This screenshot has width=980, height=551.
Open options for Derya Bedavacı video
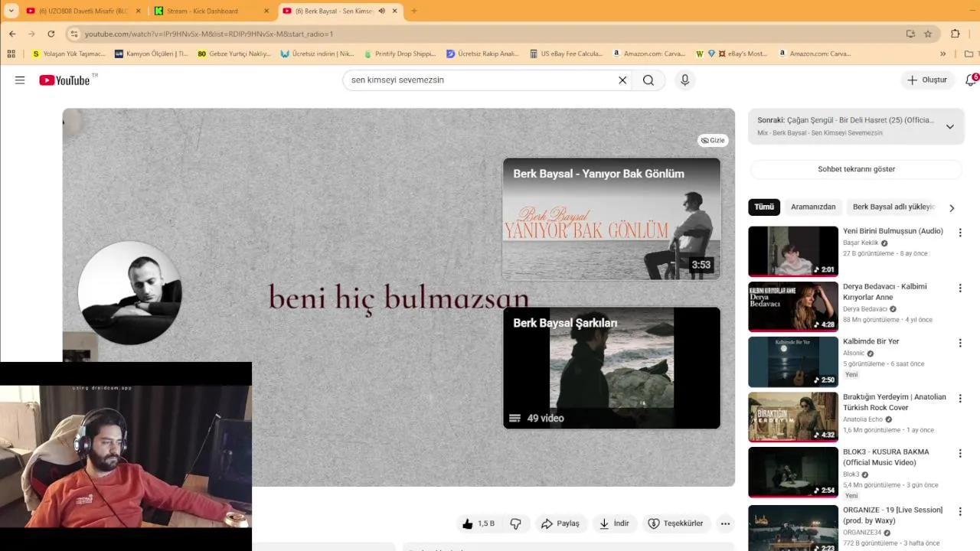click(x=960, y=288)
